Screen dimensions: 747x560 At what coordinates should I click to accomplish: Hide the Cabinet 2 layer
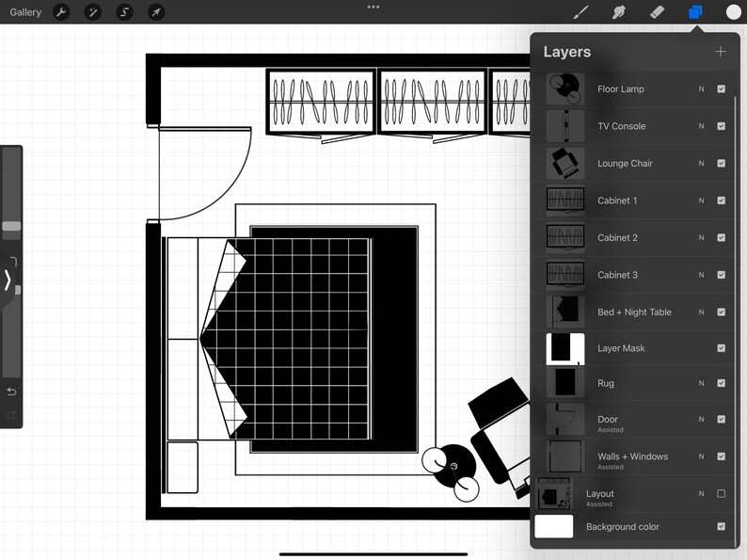(722, 237)
